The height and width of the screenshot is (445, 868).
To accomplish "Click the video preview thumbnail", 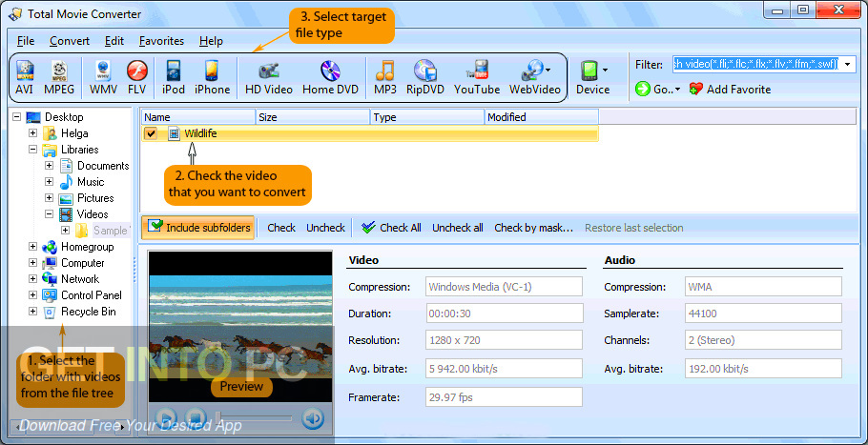I will pyautogui.click(x=240, y=326).
